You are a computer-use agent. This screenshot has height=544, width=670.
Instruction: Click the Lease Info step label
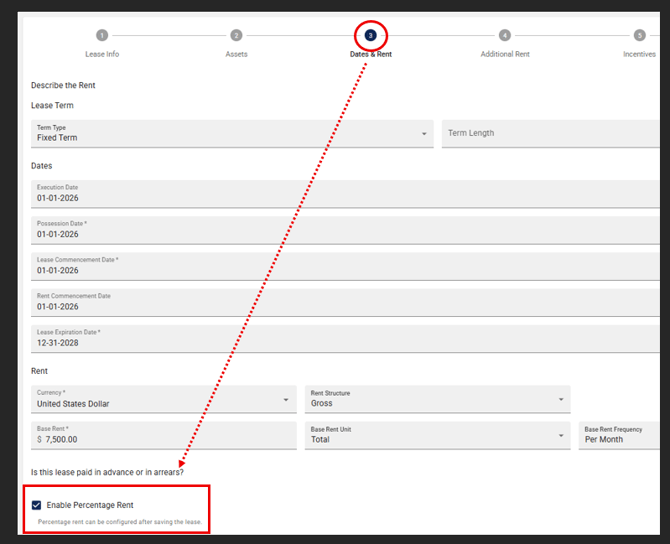(102, 54)
